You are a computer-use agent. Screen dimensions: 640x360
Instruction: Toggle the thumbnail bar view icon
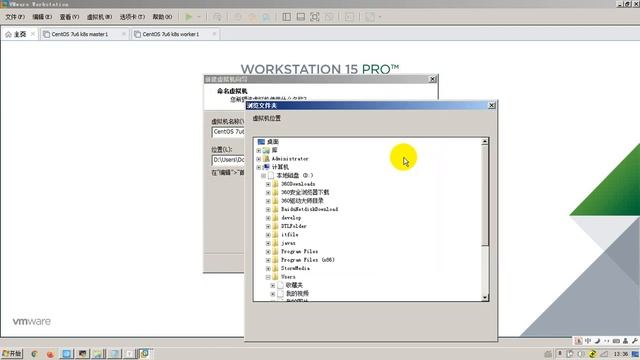[x=301, y=17]
